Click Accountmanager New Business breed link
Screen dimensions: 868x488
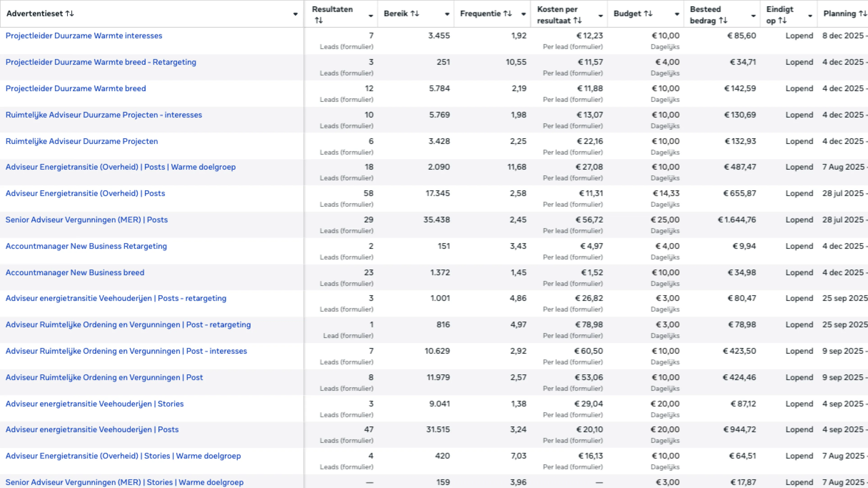tap(75, 272)
